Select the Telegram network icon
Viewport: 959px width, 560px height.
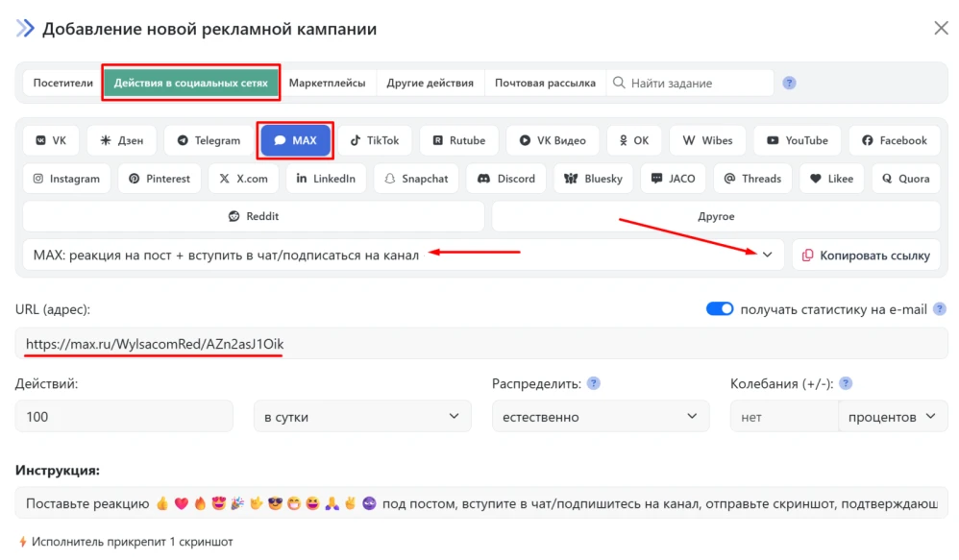pos(207,140)
